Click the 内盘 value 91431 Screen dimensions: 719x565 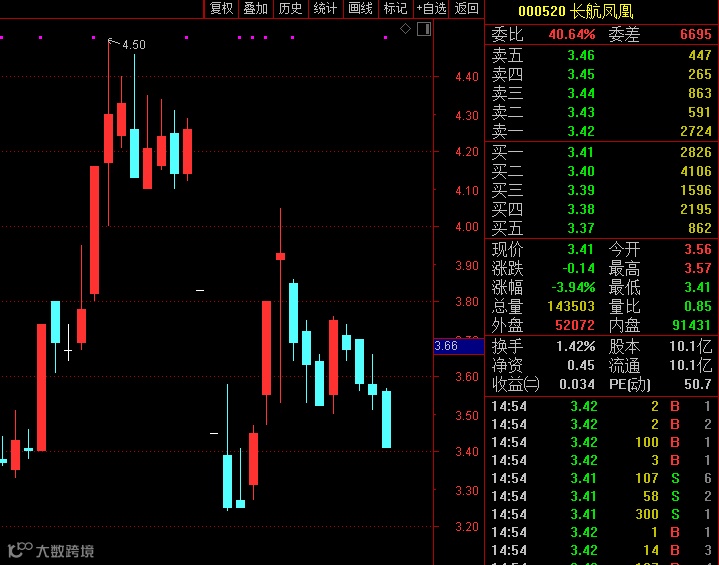coord(692,326)
